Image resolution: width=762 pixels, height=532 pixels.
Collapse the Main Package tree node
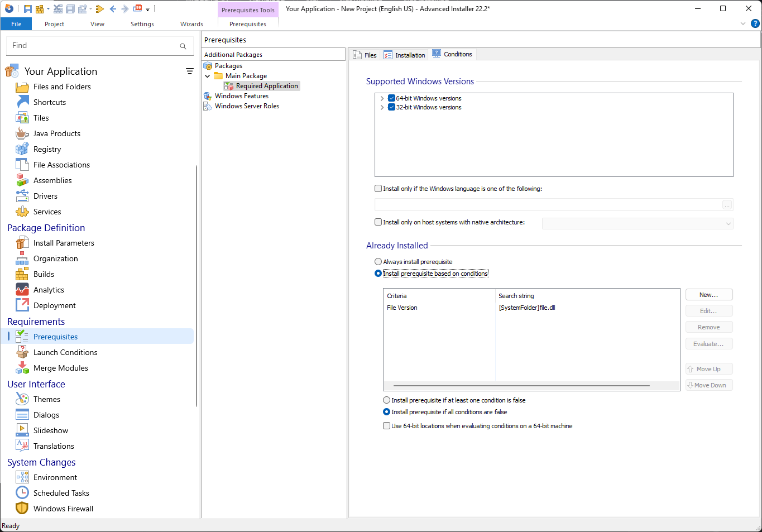click(208, 76)
